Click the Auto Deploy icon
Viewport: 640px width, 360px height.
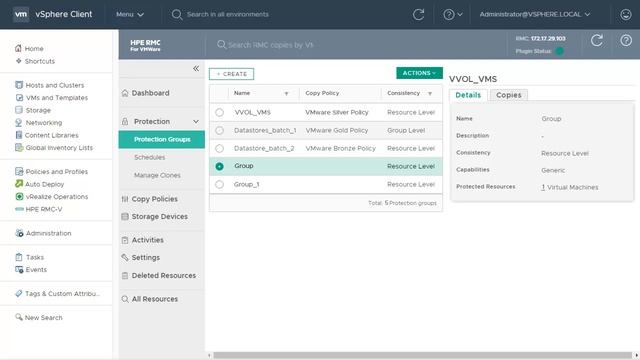[x=19, y=184]
